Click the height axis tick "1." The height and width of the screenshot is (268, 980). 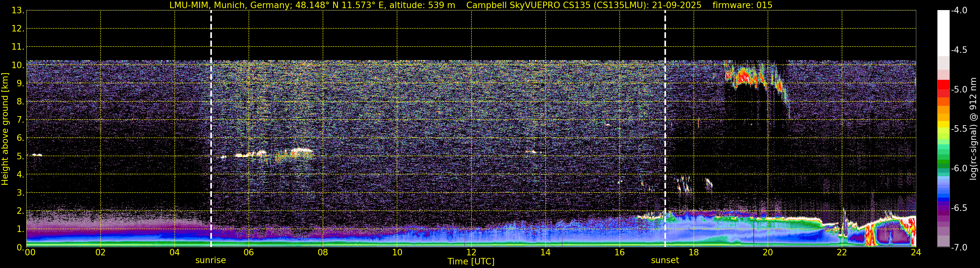click(x=20, y=229)
